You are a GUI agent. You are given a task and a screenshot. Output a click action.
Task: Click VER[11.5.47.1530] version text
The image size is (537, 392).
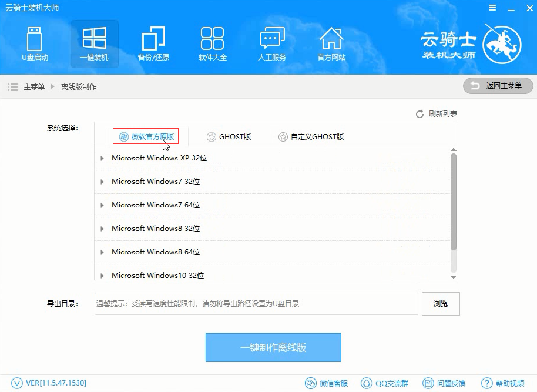[x=56, y=383]
